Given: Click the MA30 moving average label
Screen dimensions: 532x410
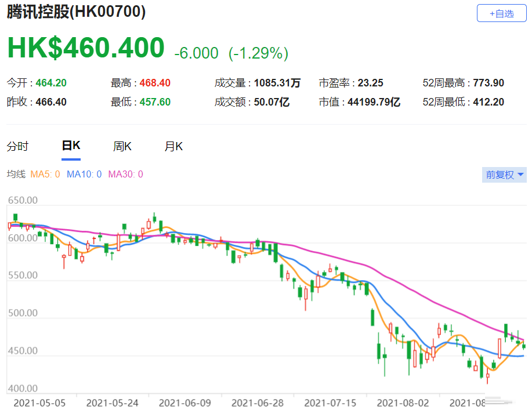Looking at the screenshot, I should [x=125, y=175].
